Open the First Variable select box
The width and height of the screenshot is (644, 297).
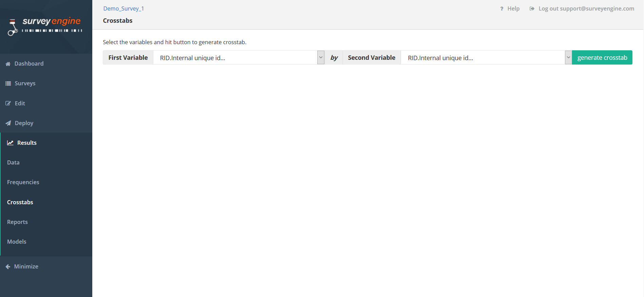(235, 58)
